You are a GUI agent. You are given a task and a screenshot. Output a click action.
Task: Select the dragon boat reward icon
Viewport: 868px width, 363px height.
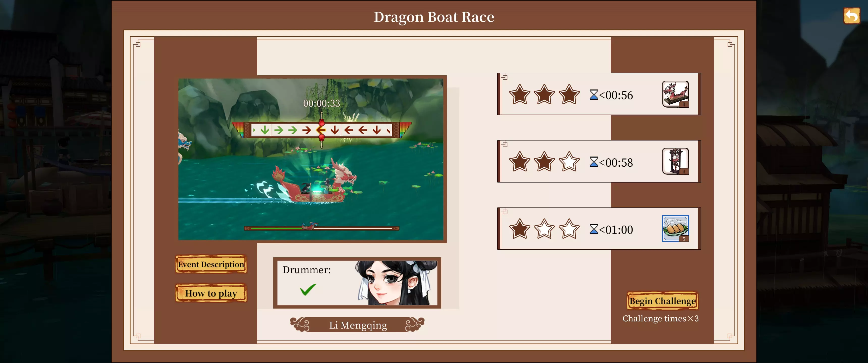point(675,94)
